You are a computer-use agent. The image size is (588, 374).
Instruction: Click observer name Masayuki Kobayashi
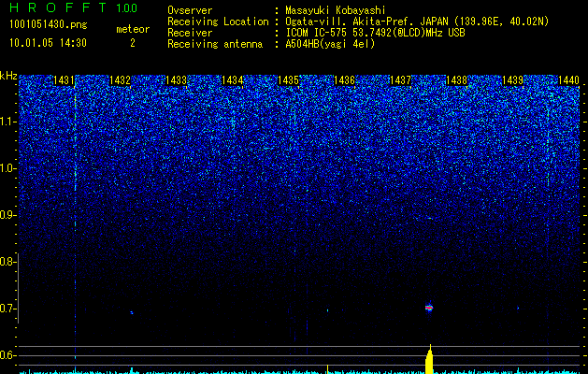point(336,11)
